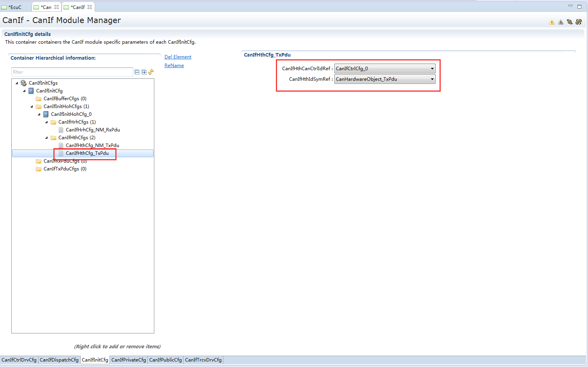
Task: Switch to the CanIfCtrlDrvCfg bottom tab
Action: coord(19,360)
